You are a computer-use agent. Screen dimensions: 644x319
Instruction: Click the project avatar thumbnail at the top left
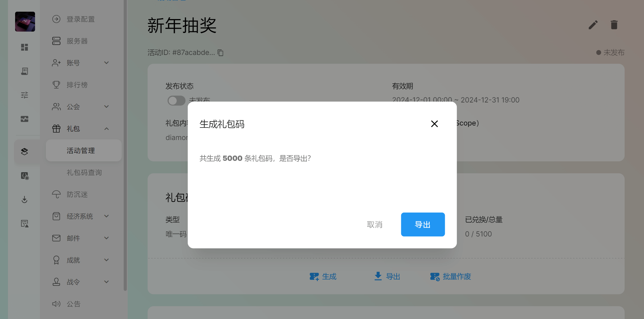[x=25, y=22]
